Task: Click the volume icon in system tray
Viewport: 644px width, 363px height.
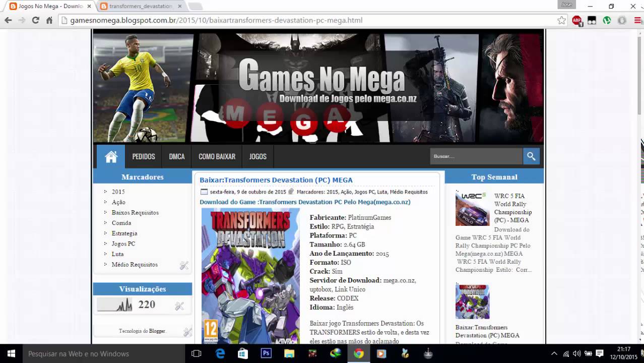Action: (x=577, y=353)
